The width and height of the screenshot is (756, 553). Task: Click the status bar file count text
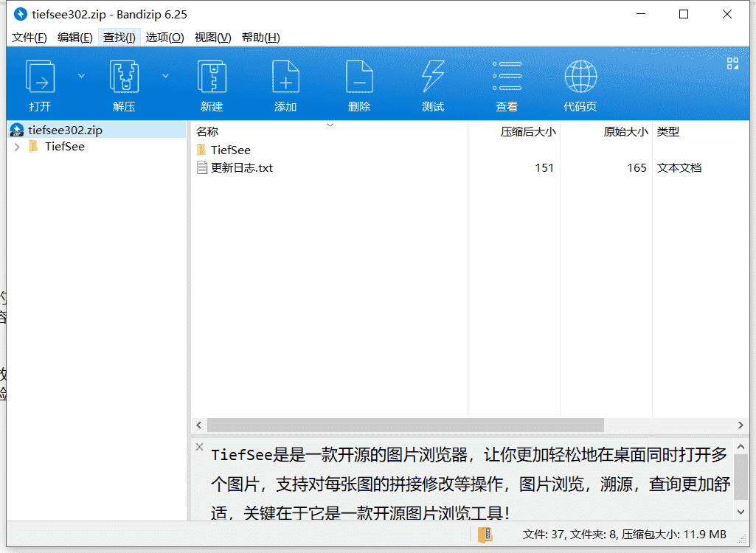tap(625, 535)
